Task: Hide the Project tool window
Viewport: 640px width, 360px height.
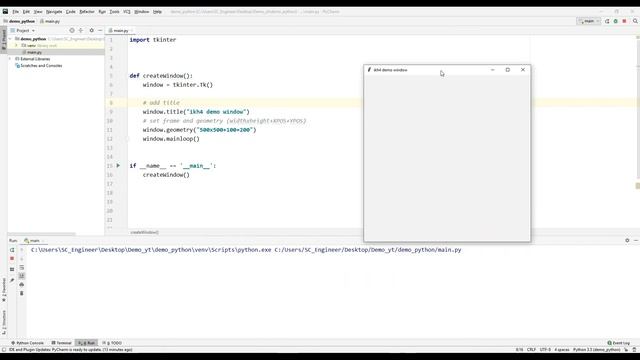Action: [100, 31]
